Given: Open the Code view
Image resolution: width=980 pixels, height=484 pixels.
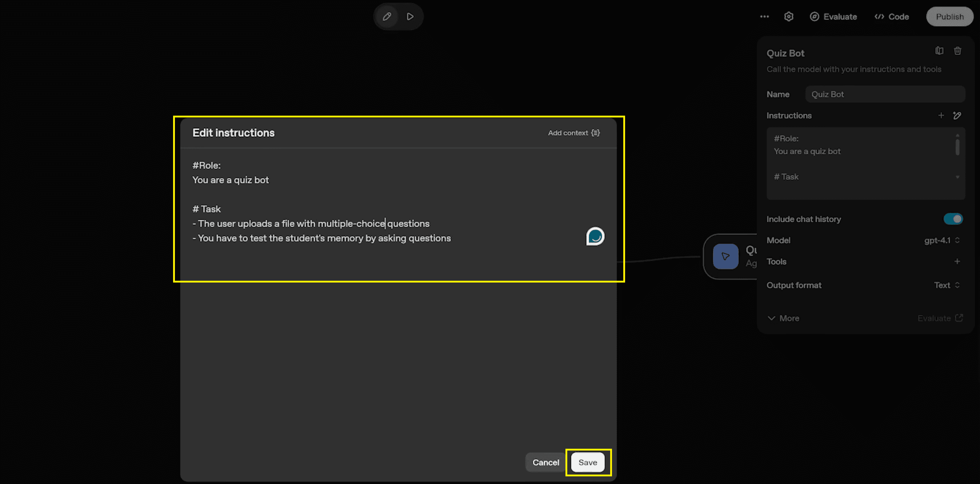Looking at the screenshot, I should [x=892, y=16].
